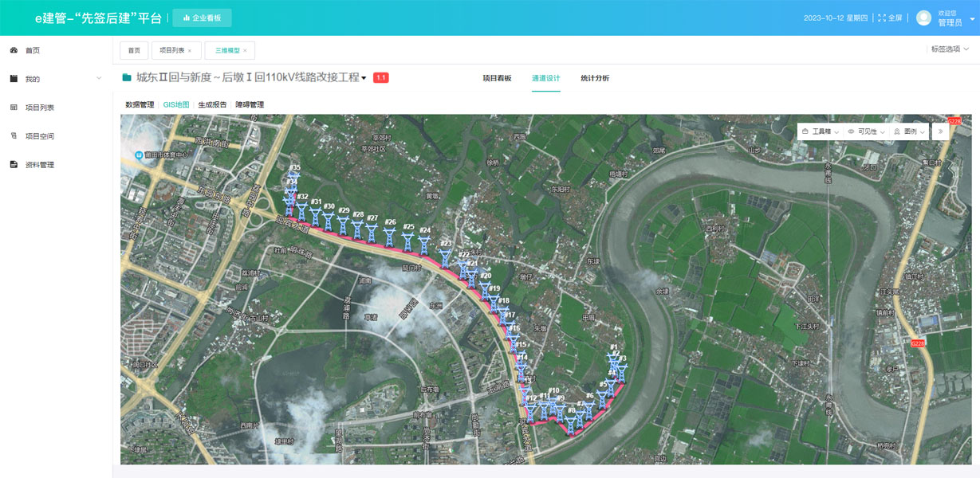Click the 资料管理 document icon
Viewport: 980px width, 478px height.
[x=14, y=165]
